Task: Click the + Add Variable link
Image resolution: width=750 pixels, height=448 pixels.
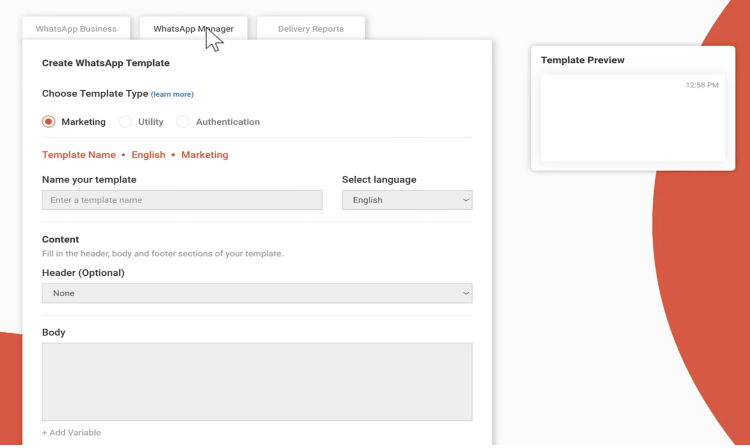Action: point(71,432)
